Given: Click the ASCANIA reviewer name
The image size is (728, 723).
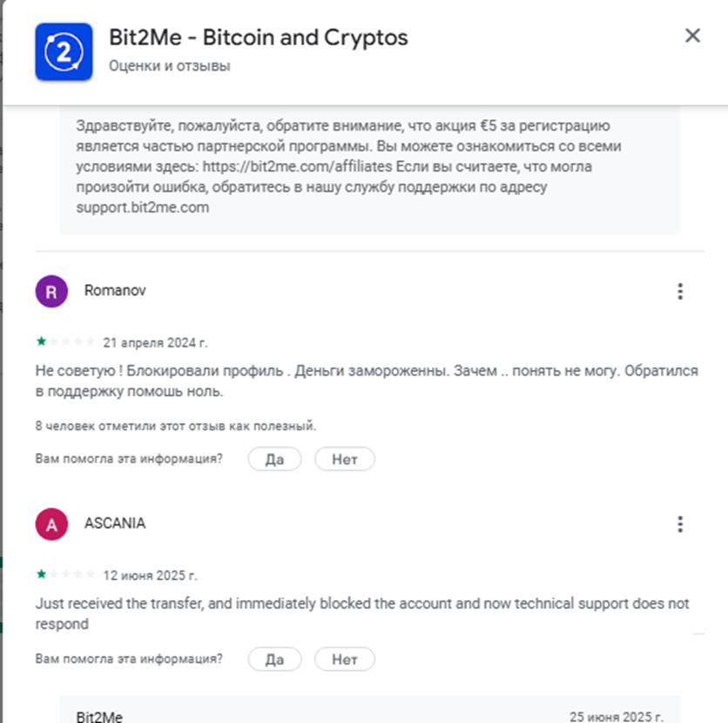Looking at the screenshot, I should (x=115, y=524).
